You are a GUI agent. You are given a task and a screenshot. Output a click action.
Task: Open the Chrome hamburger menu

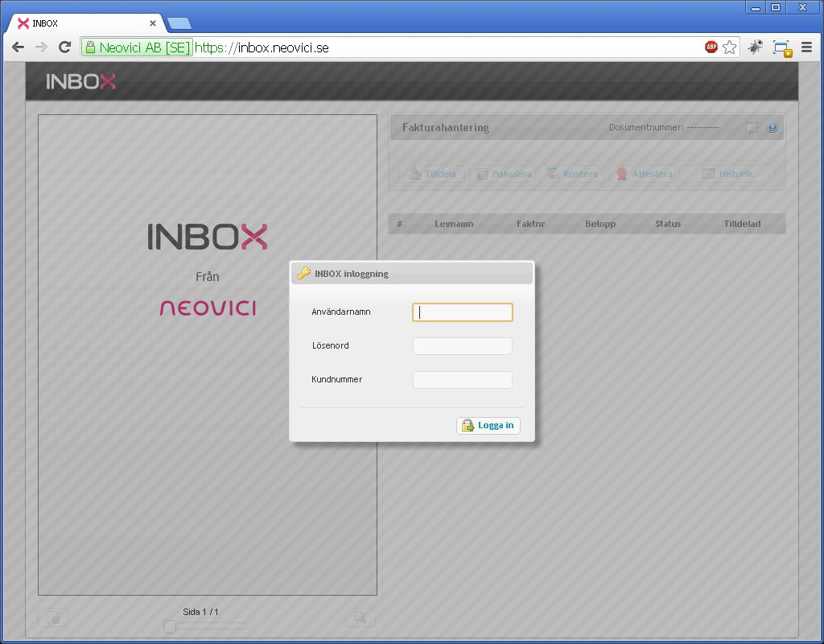[806, 47]
